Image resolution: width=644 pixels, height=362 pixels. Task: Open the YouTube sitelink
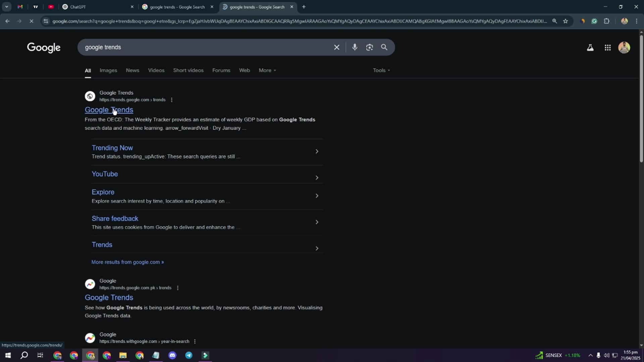point(105,174)
